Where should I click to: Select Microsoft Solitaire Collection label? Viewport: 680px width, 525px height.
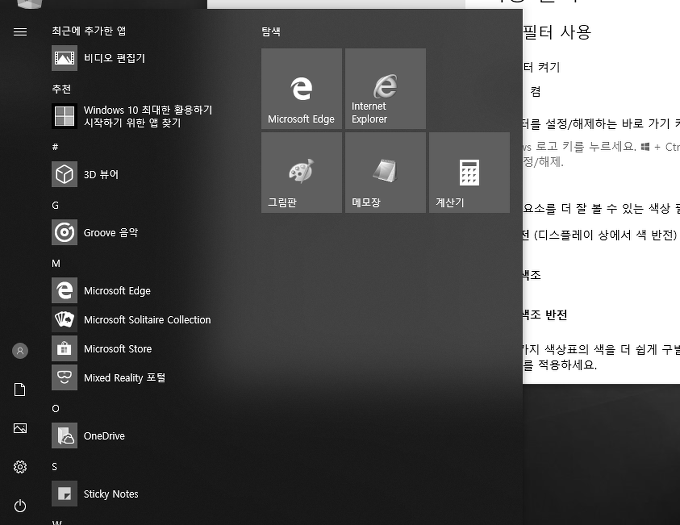pos(147,320)
